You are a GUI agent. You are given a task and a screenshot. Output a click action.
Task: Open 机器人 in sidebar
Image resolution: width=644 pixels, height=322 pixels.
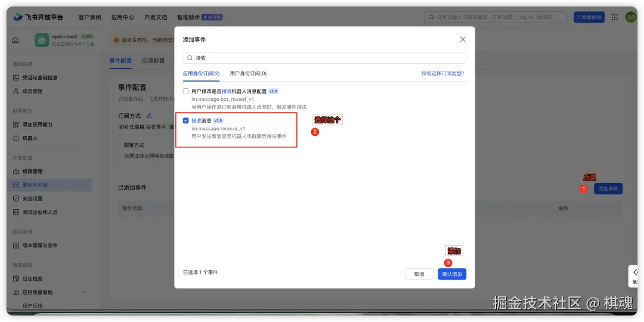30,138
